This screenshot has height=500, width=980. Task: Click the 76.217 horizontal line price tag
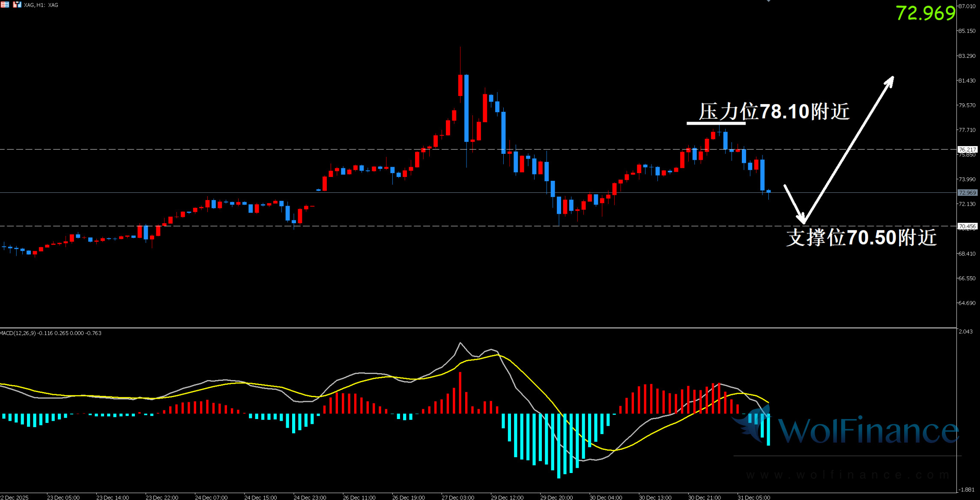pos(967,150)
